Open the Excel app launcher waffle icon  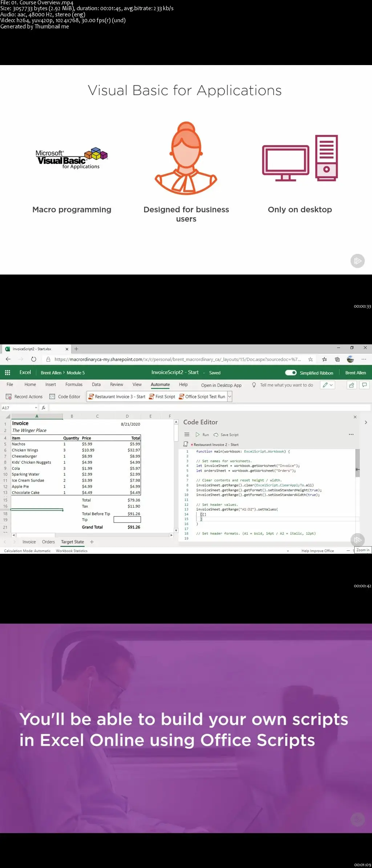pos(7,373)
